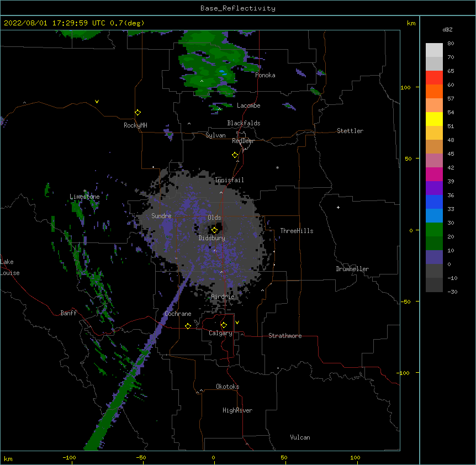Click the HighRiver label
The image size is (476, 465).
(237, 410)
